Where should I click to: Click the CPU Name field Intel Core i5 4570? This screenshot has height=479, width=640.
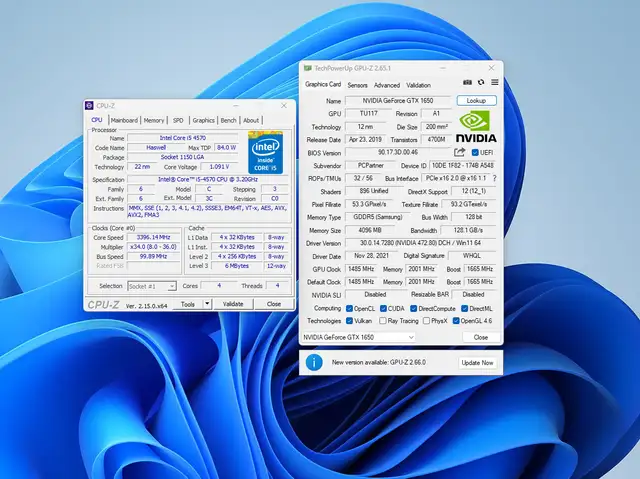tap(182, 138)
